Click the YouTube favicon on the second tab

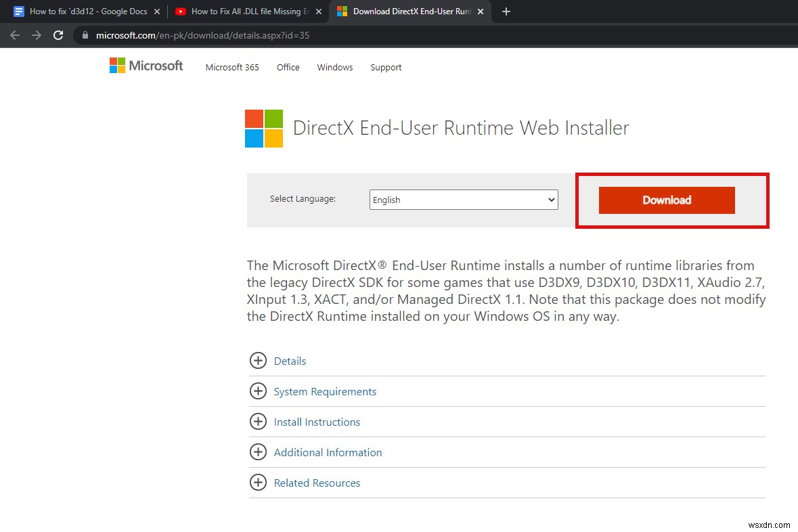[181, 12]
